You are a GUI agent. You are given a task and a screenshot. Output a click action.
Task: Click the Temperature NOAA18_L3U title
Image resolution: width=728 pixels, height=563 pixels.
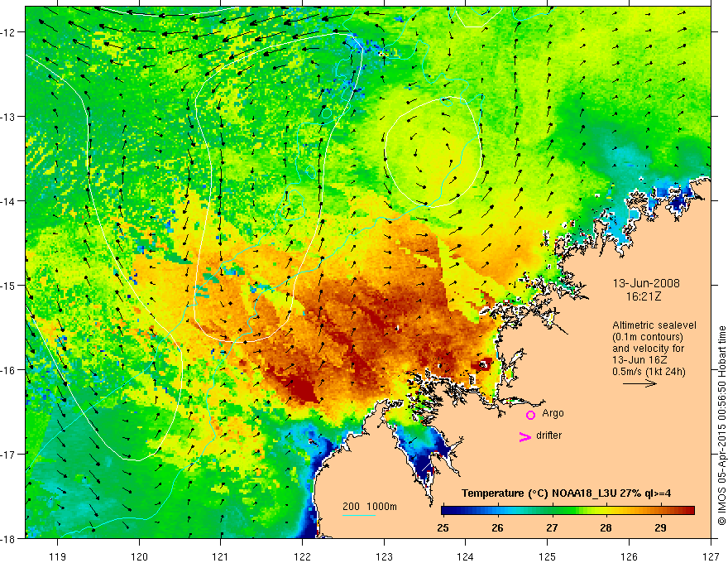click(x=566, y=493)
